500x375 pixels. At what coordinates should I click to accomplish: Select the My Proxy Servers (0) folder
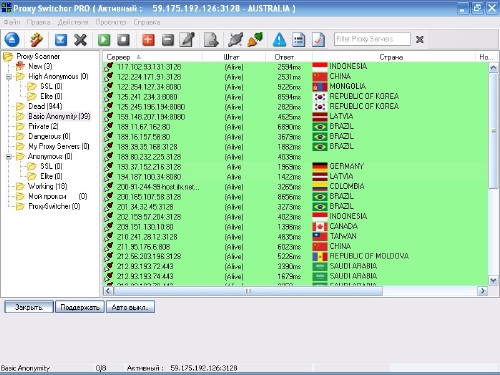click(59, 146)
